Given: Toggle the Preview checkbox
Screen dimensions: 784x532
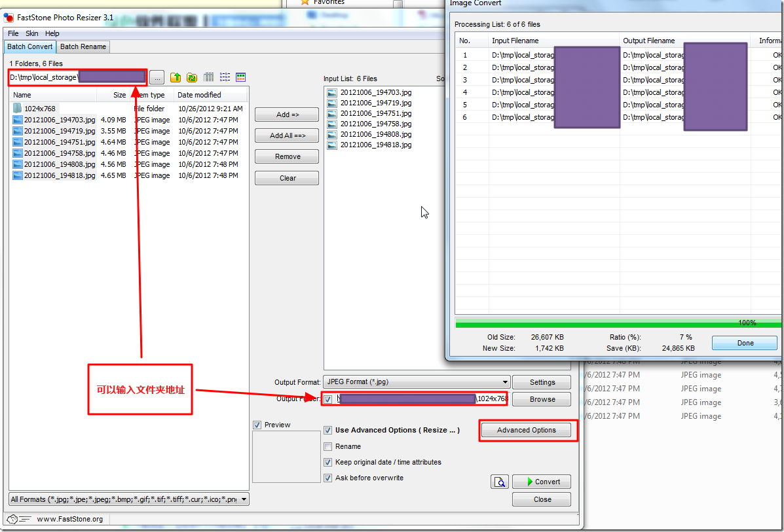Looking at the screenshot, I should pos(257,425).
